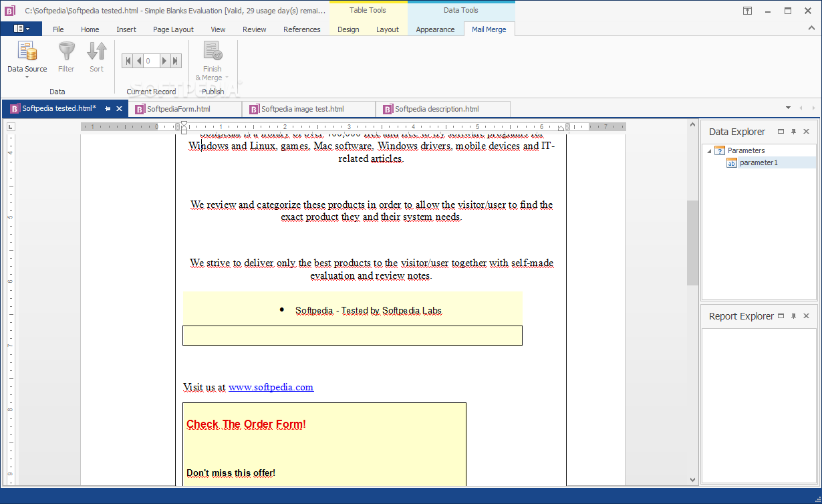This screenshot has width=822, height=504.
Task: Toggle auto-hide pin on Report Explorer
Action: tap(793, 316)
